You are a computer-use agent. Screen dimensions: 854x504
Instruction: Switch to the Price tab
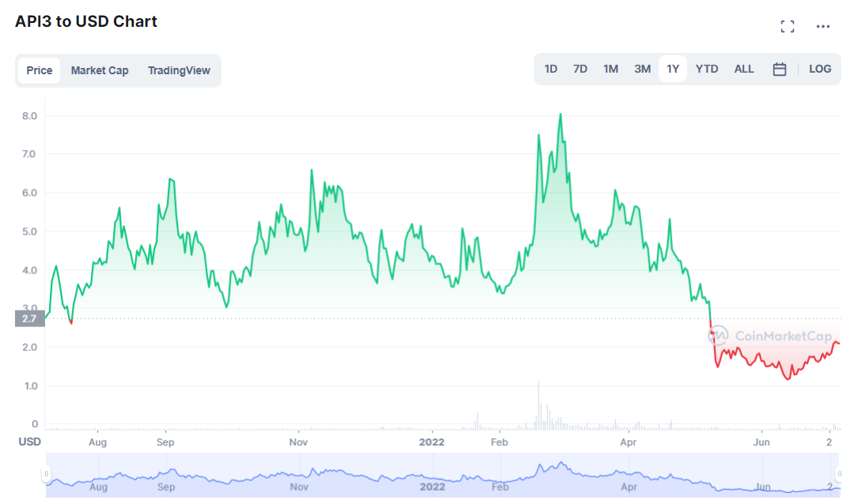39,70
